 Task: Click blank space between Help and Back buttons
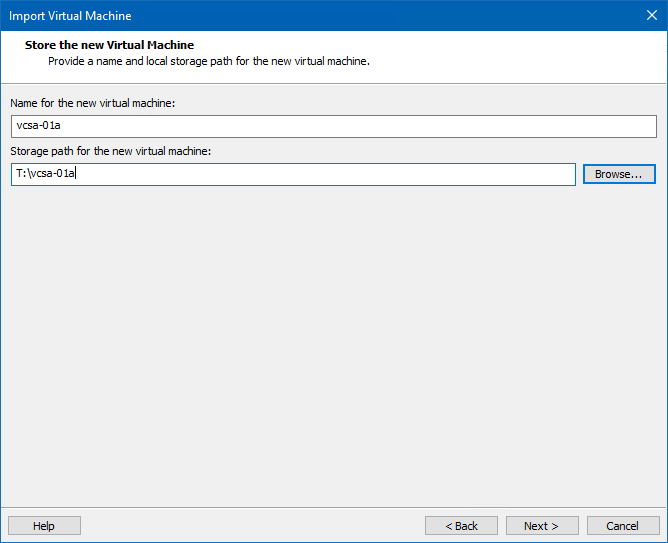[250, 526]
